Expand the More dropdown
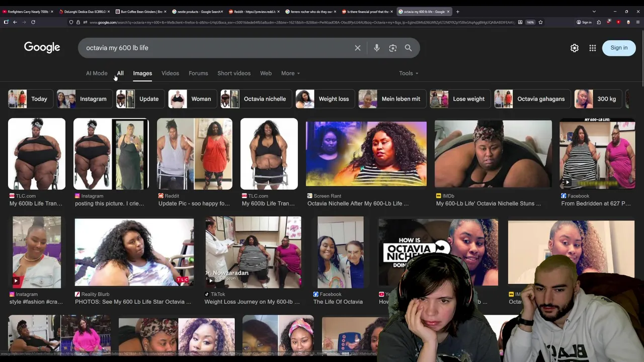The height and width of the screenshot is (362, 644). (290, 73)
